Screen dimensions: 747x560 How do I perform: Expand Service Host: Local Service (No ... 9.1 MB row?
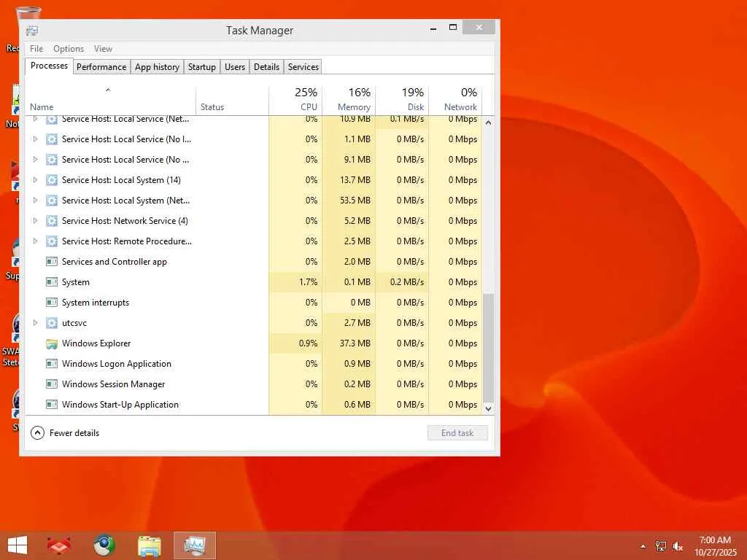click(x=35, y=160)
